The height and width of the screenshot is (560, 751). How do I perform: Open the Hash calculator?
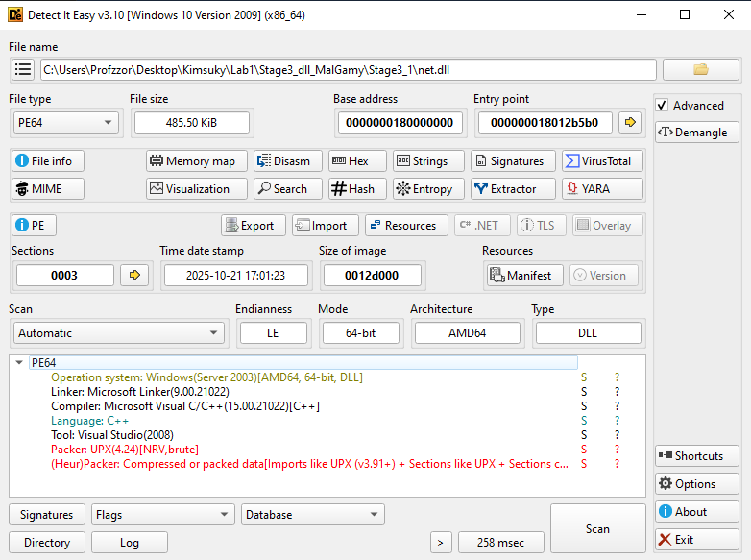[x=357, y=188]
